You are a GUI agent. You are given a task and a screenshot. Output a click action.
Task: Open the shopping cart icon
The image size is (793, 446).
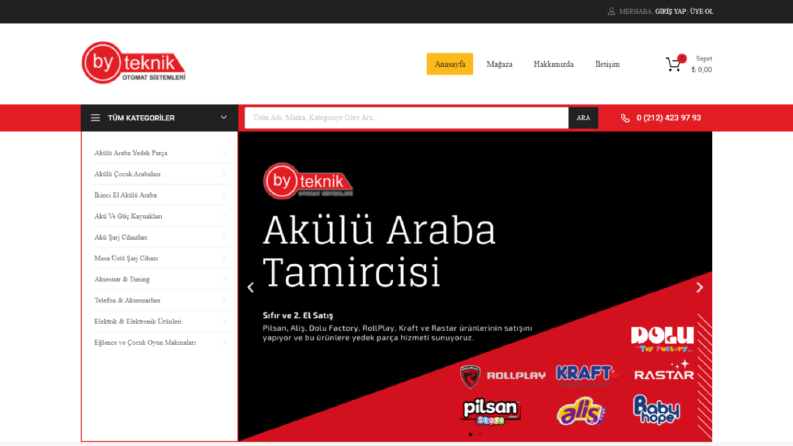673,64
